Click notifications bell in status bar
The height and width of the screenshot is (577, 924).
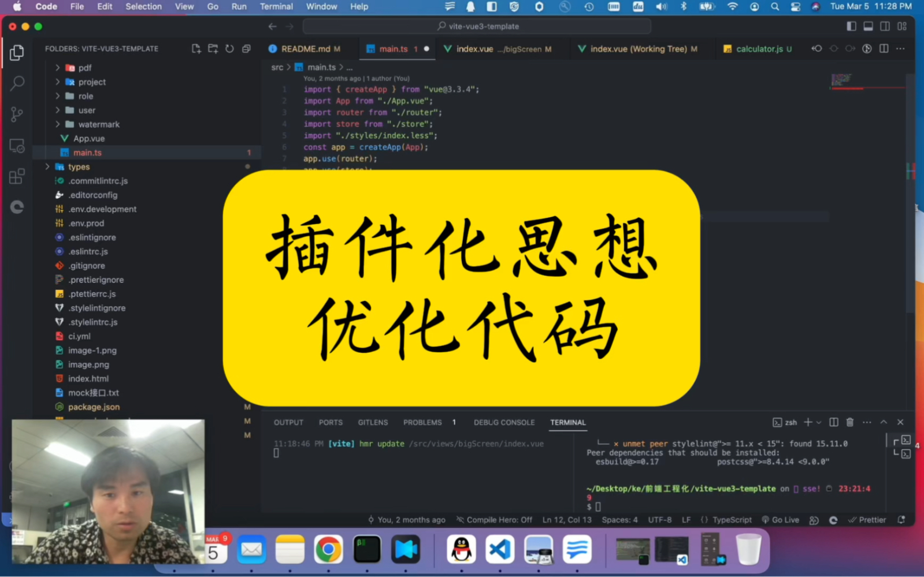point(901,520)
